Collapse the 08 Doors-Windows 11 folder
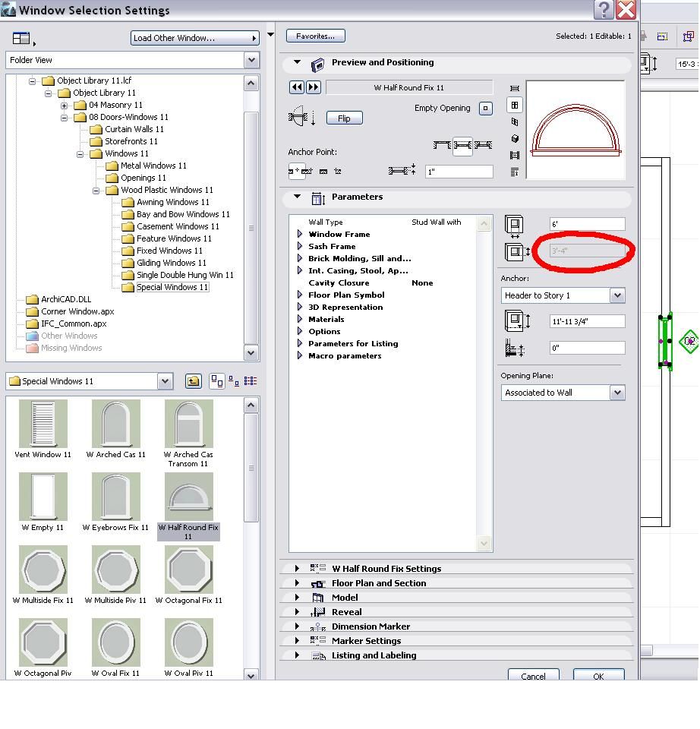This screenshot has height=729, width=700. (64, 117)
